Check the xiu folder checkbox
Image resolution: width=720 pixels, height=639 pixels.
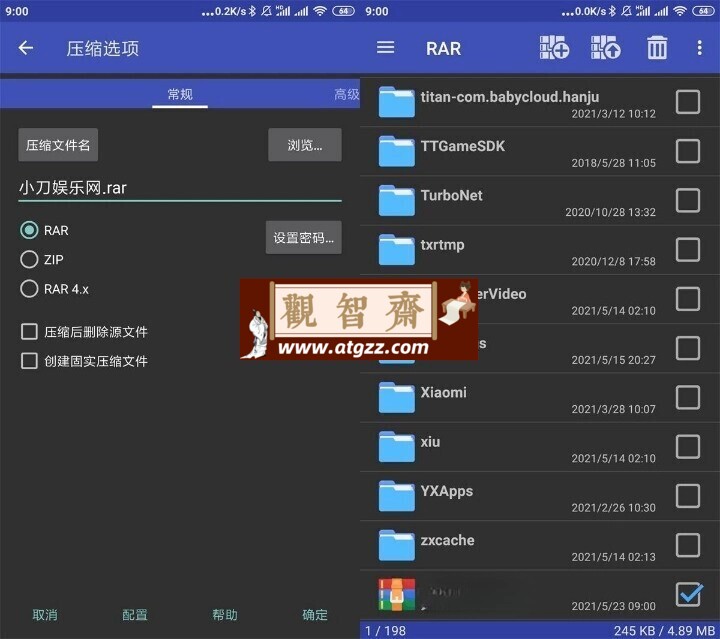click(x=688, y=446)
